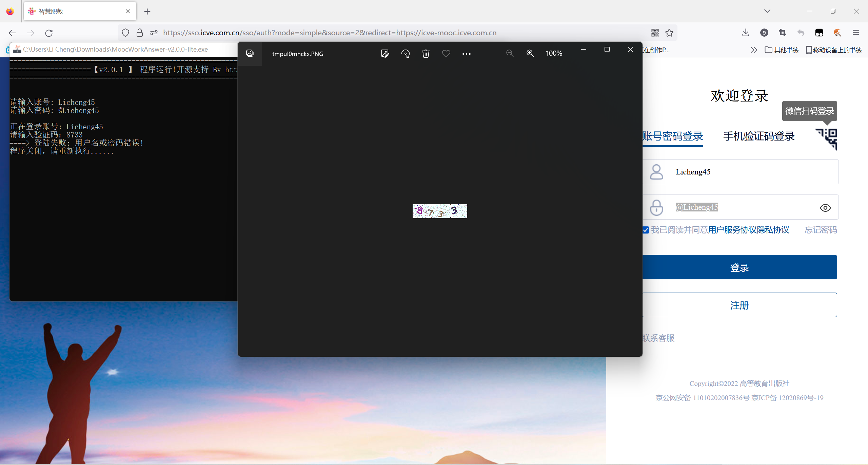Screen dimensions: 868x465
Task: Select the Edit image tool in Photos
Action: click(x=385, y=53)
